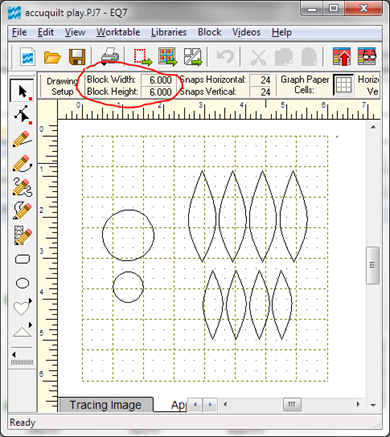
Task: Toggle the Graph Paper Cells button
Action: [x=343, y=85]
